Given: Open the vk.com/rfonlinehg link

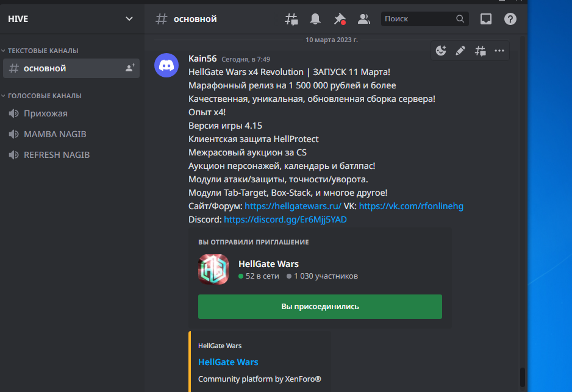Looking at the screenshot, I should coord(411,206).
